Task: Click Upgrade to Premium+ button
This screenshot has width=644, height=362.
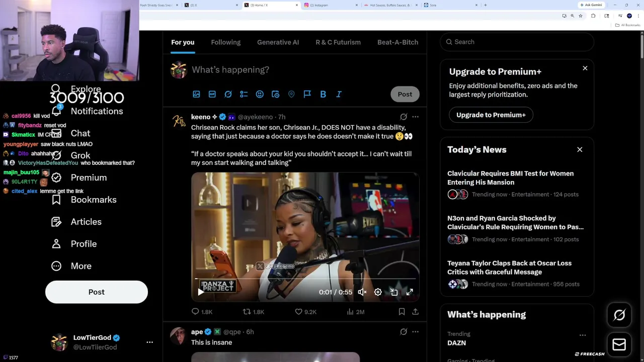Action: click(x=491, y=115)
